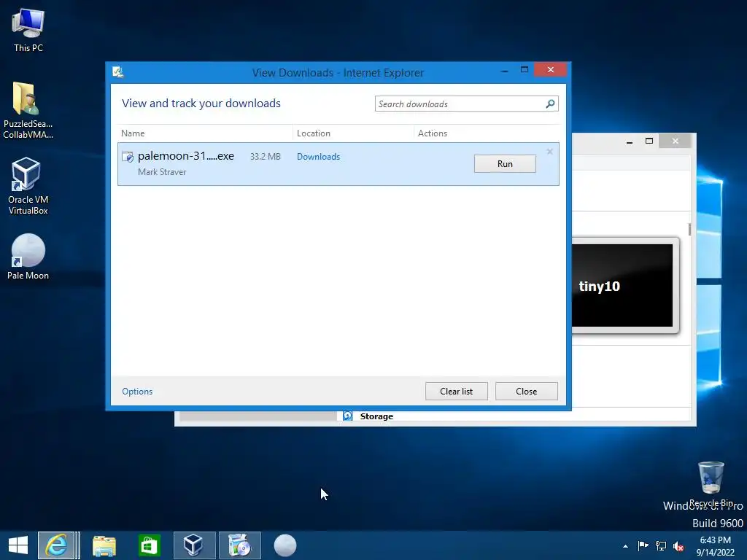This screenshot has height=560, width=747.
Task: Maximize the View Downloads window
Action: (525, 70)
